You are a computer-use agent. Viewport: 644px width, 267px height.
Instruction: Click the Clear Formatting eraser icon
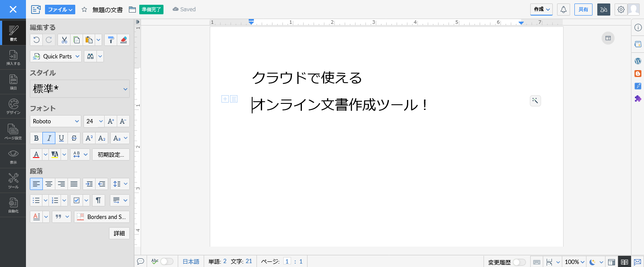click(123, 40)
